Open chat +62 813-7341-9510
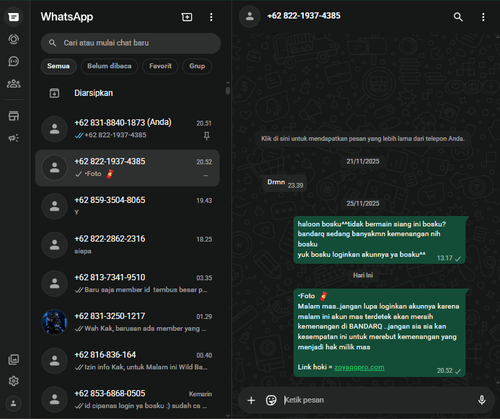This screenshot has width=500, height=419. pyautogui.click(x=127, y=284)
